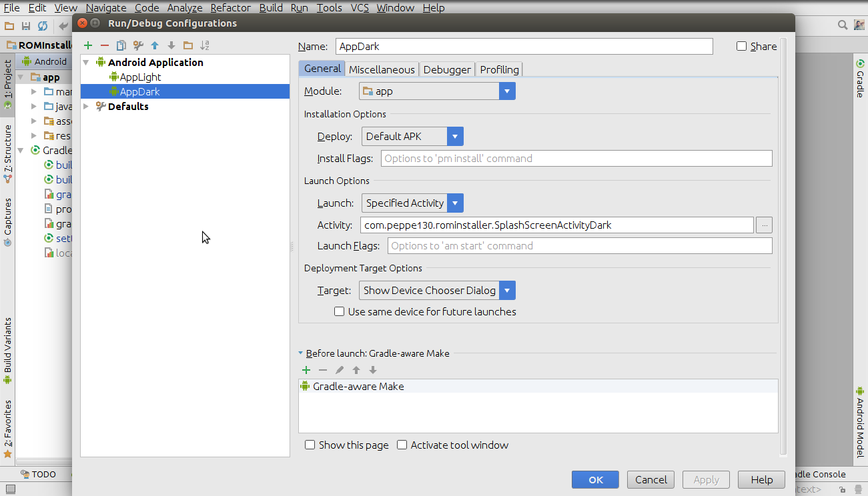Create new folder for configurations
The height and width of the screenshot is (496, 868).
click(188, 45)
